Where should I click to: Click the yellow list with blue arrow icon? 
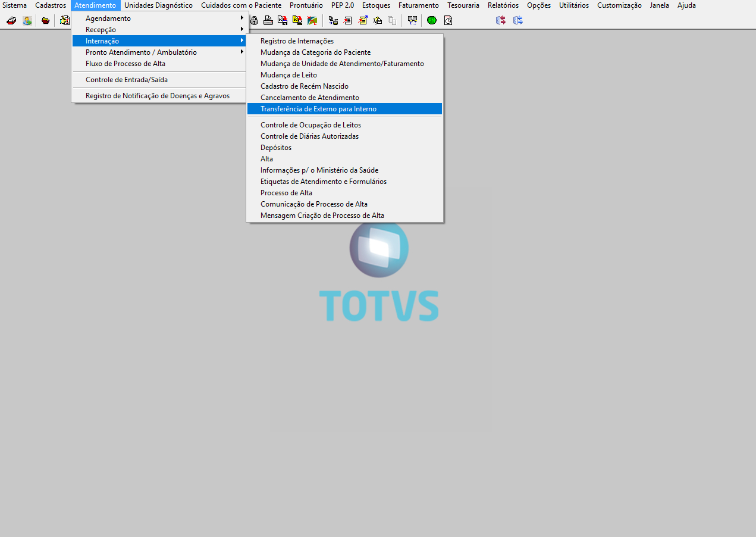coord(363,20)
